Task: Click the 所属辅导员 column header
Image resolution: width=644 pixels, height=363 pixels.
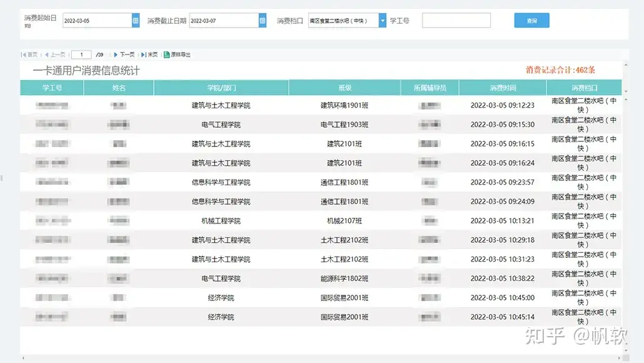Action: (430, 88)
